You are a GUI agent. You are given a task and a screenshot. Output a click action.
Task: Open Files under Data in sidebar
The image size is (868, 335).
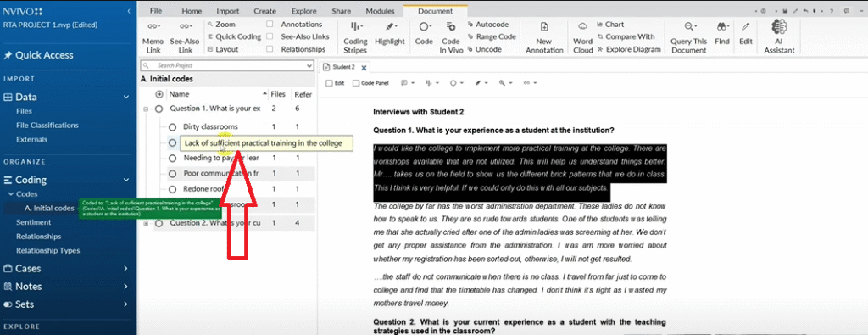tap(24, 111)
